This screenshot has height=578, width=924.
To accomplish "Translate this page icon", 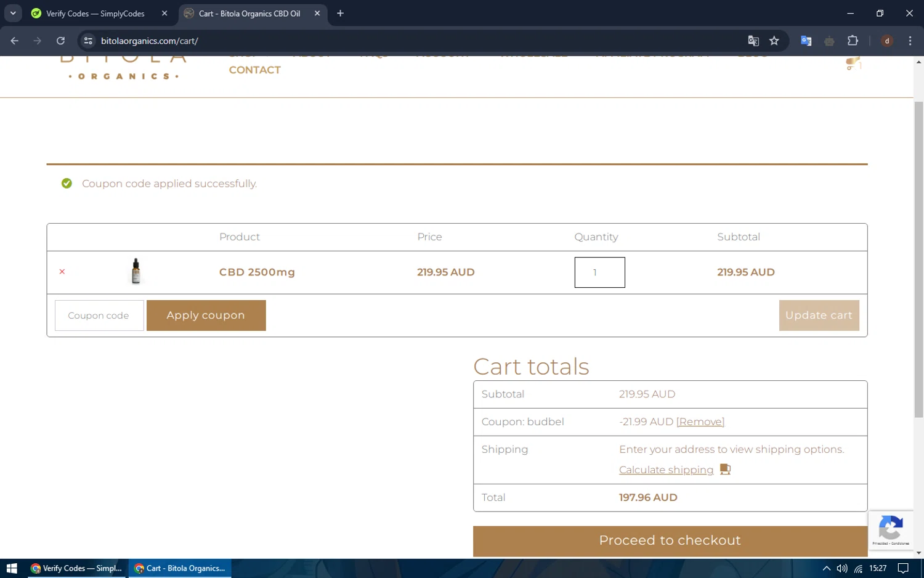I will pos(753,41).
